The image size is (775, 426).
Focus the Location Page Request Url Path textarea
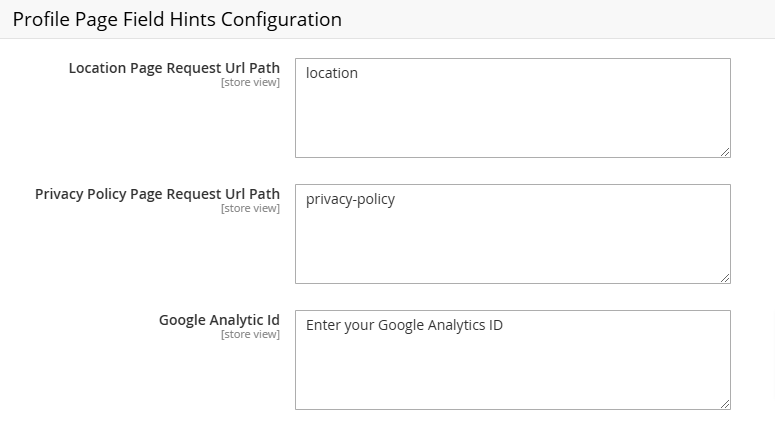click(x=513, y=108)
